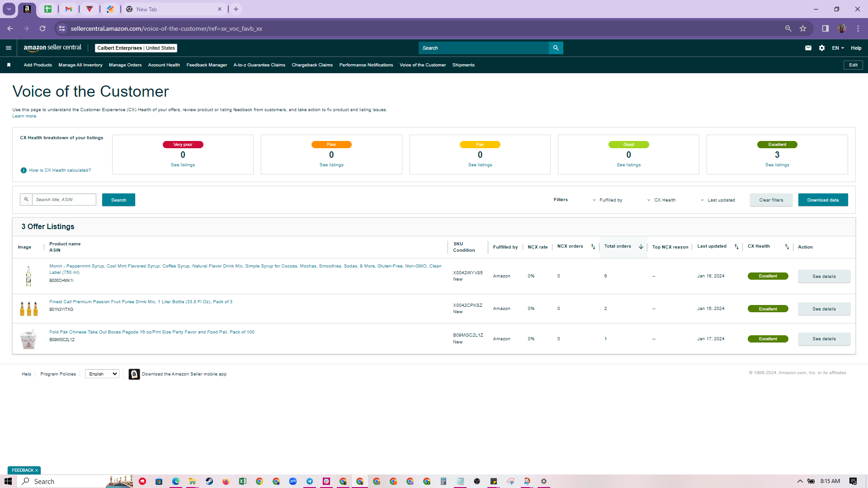Open the Chrome three-dot menu
This screenshot has width=868, height=488.
point(858,28)
